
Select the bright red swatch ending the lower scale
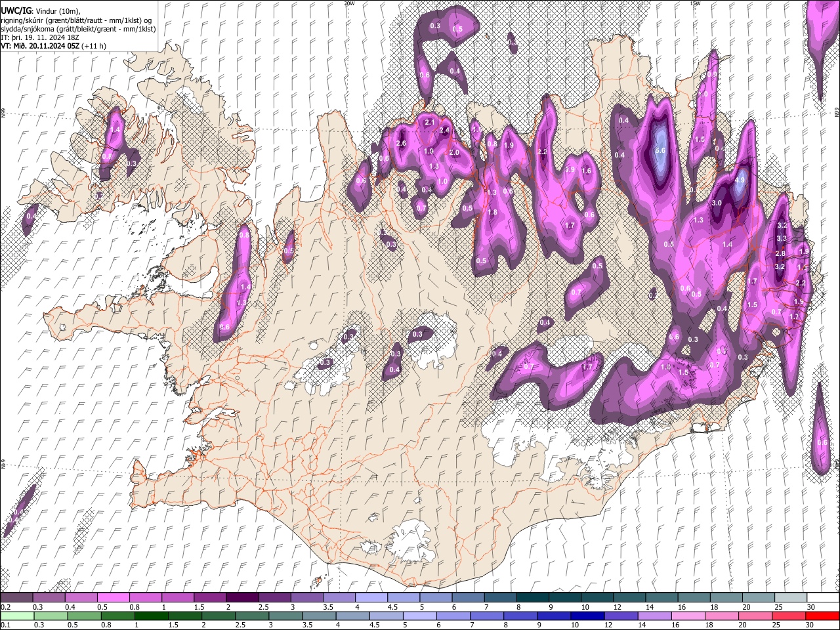pyautogui.click(x=822, y=616)
